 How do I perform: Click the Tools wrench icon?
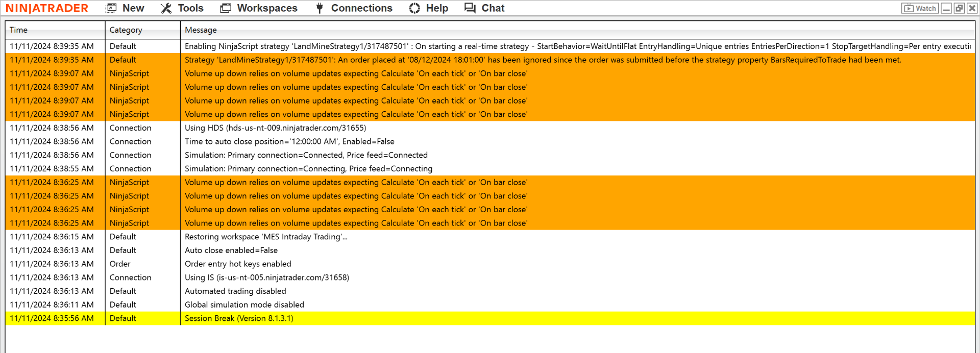[x=166, y=8]
